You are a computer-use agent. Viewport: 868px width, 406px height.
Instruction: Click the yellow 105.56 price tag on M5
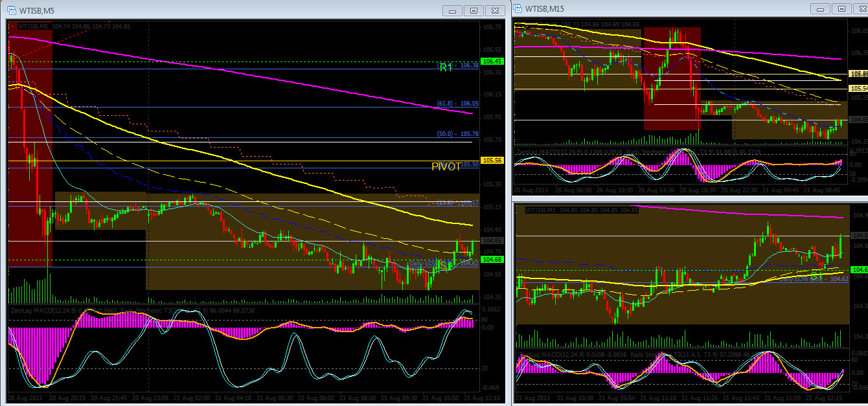click(494, 160)
